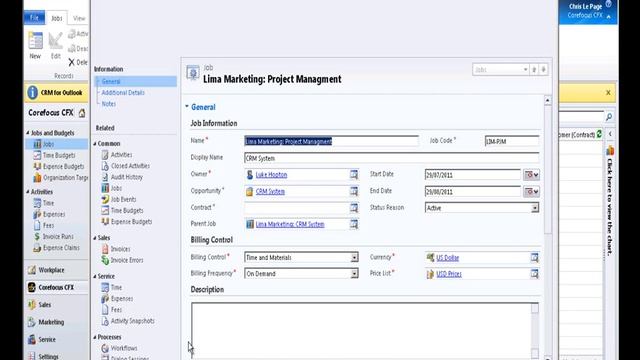Open lookup for the Owner field

click(354, 175)
